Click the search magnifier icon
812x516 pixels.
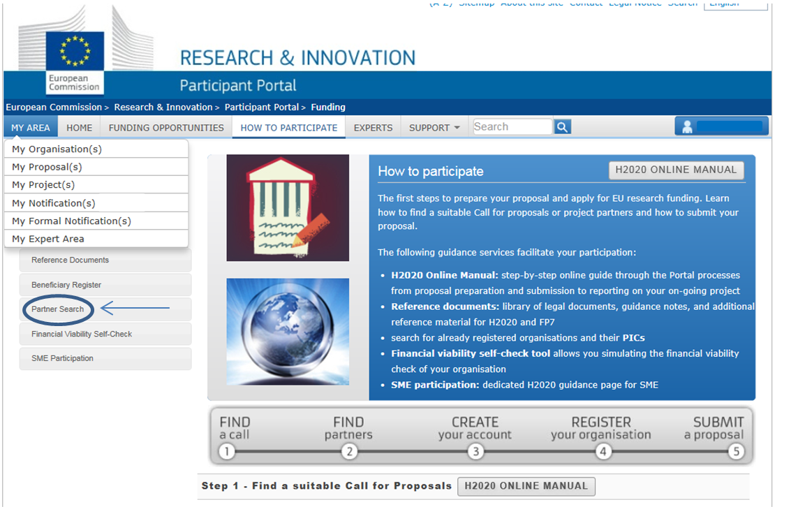562,127
